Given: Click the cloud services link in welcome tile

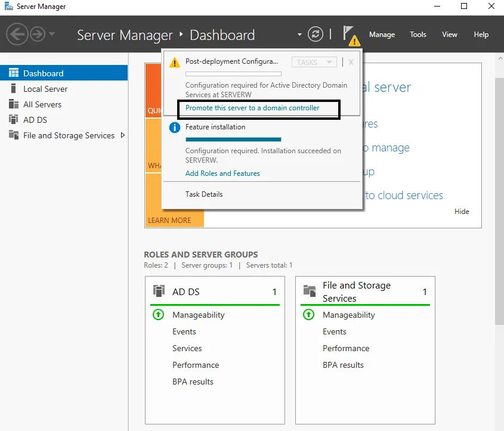Looking at the screenshot, I should (404, 196).
